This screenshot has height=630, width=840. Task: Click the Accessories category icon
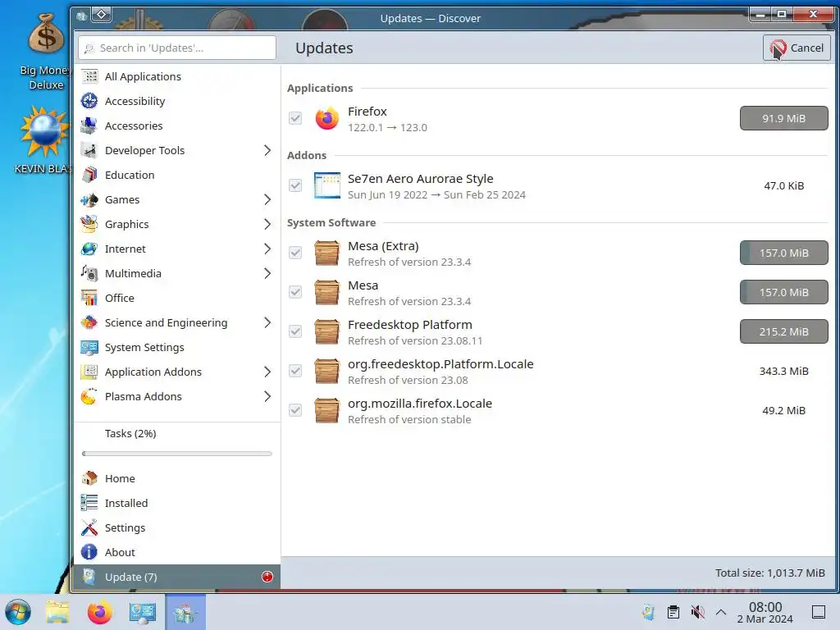(x=89, y=126)
